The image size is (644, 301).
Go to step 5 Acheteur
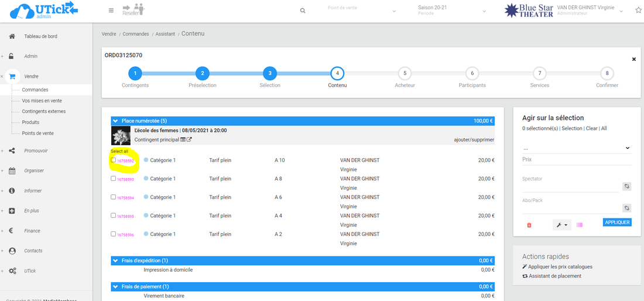tap(404, 74)
